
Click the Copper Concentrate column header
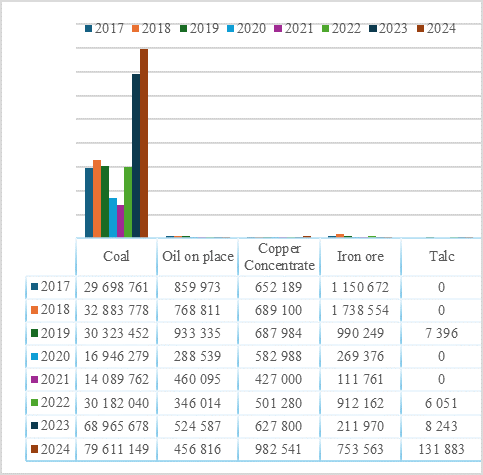[279, 257]
